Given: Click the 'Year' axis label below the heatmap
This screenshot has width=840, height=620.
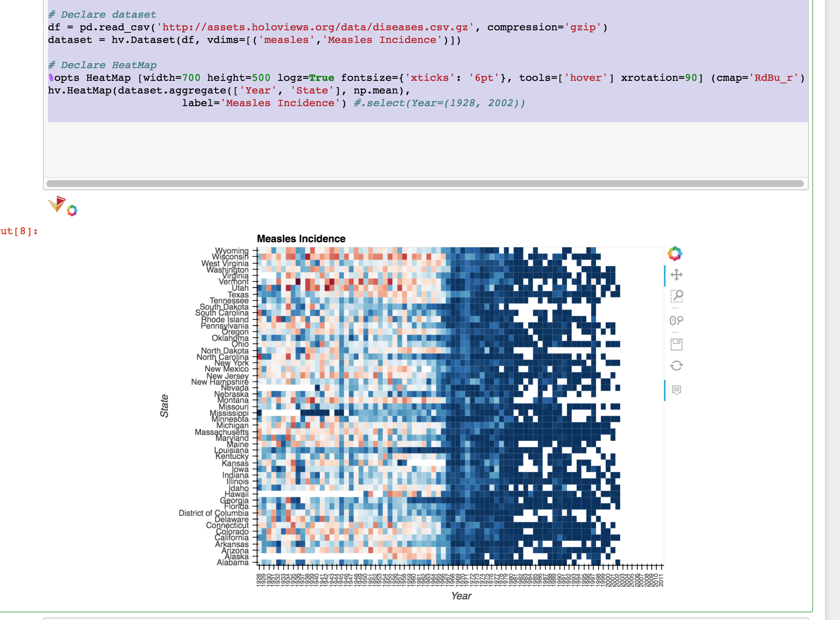Looking at the screenshot, I should tap(461, 596).
